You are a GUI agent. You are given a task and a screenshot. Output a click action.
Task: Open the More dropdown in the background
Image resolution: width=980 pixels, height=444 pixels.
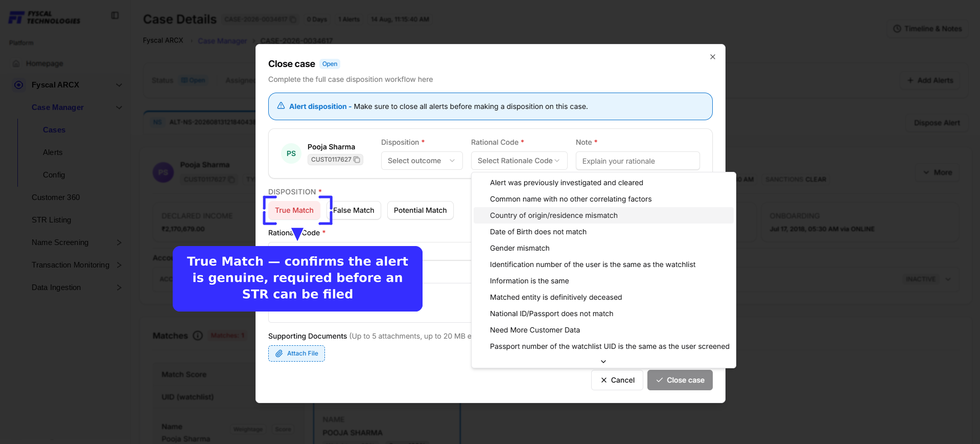point(938,172)
